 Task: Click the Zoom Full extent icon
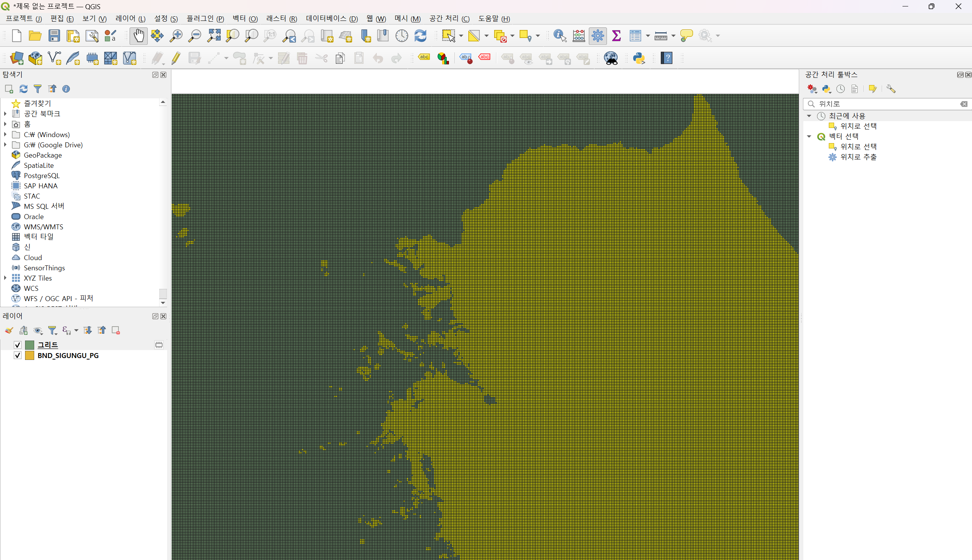[x=214, y=36]
